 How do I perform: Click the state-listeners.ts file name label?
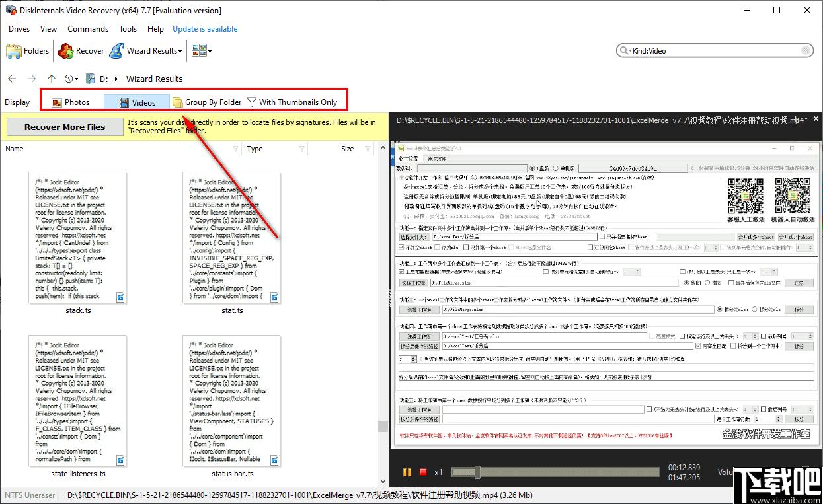[x=78, y=474]
